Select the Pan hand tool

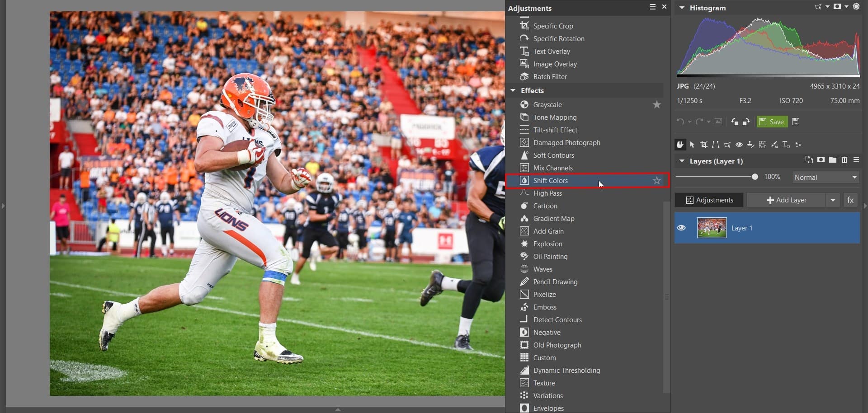[680, 145]
